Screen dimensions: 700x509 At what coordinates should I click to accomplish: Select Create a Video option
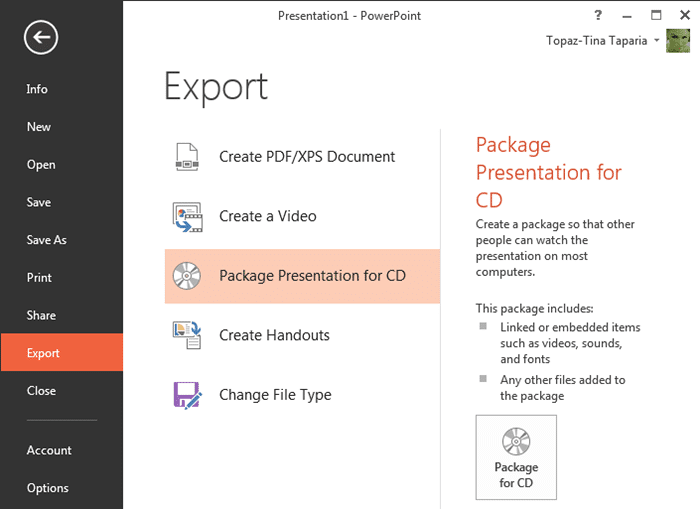pyautogui.click(x=302, y=217)
